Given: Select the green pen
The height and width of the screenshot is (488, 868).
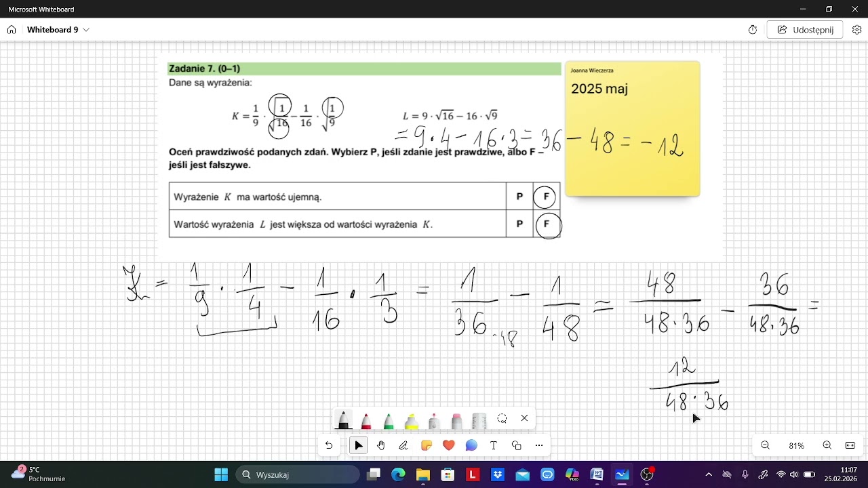Looking at the screenshot, I should click(389, 420).
